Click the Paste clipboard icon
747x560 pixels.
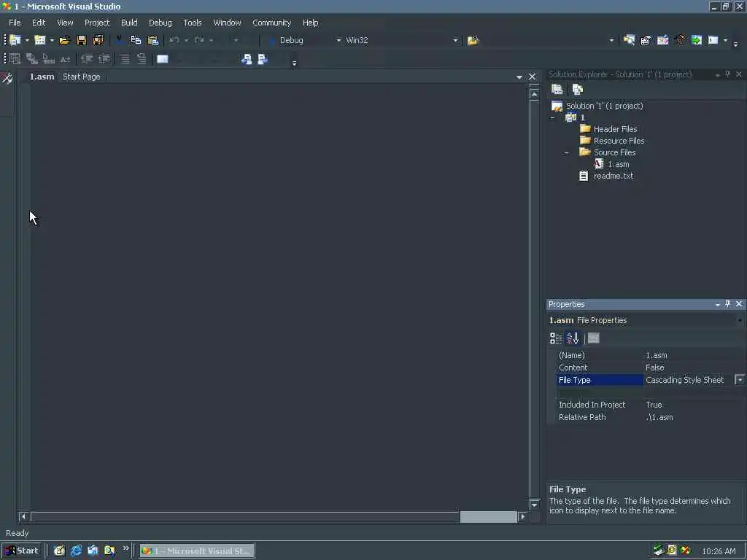click(x=152, y=41)
